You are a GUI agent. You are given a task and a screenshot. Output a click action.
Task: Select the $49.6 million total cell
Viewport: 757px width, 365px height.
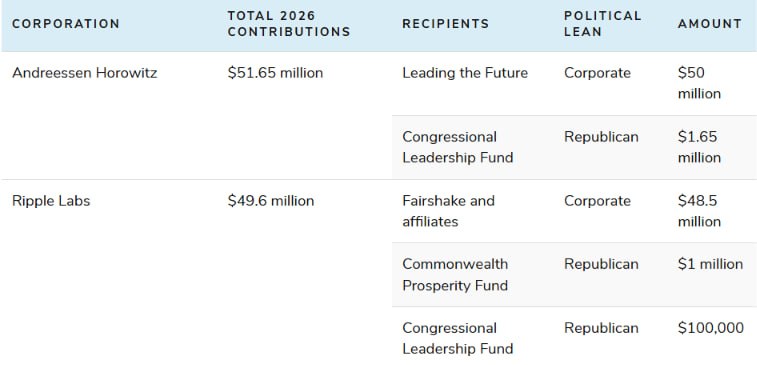pos(271,201)
